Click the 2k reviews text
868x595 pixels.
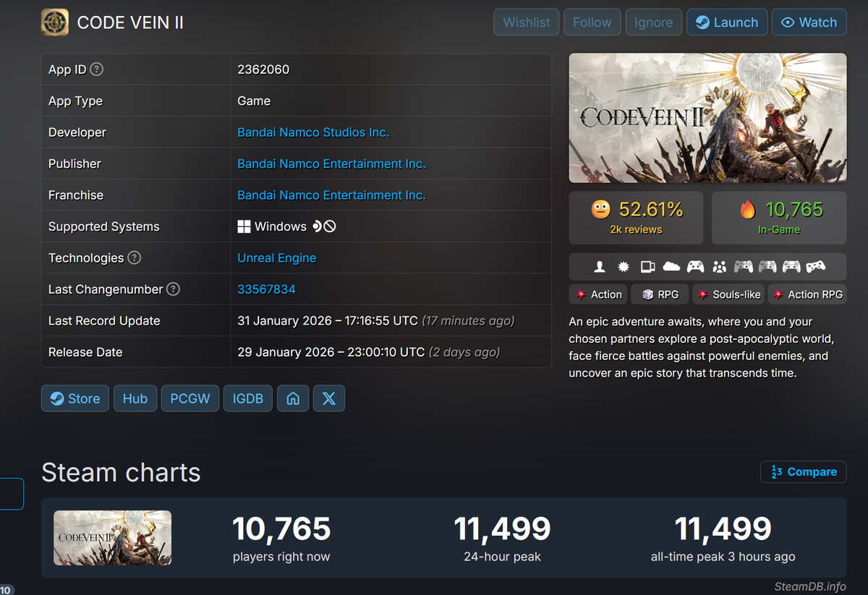pos(636,230)
